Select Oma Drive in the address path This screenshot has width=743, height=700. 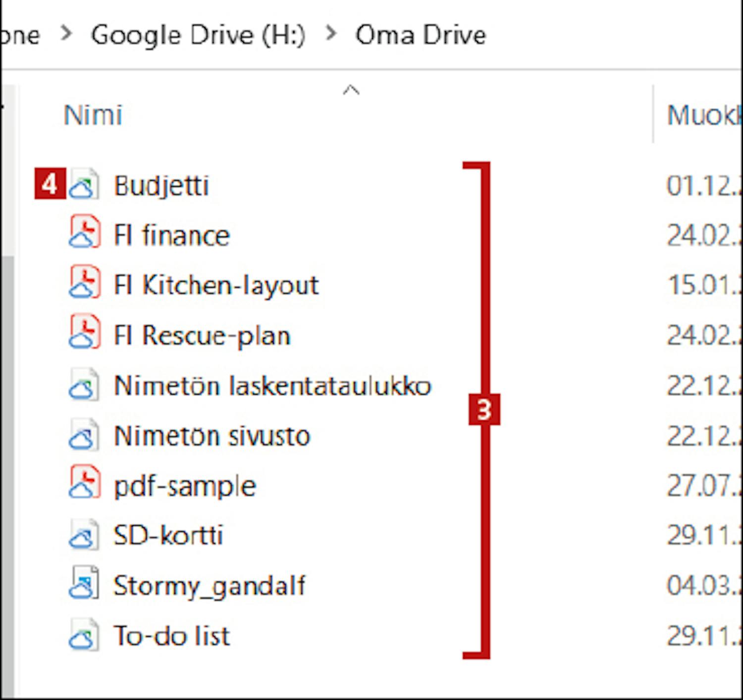421,35
